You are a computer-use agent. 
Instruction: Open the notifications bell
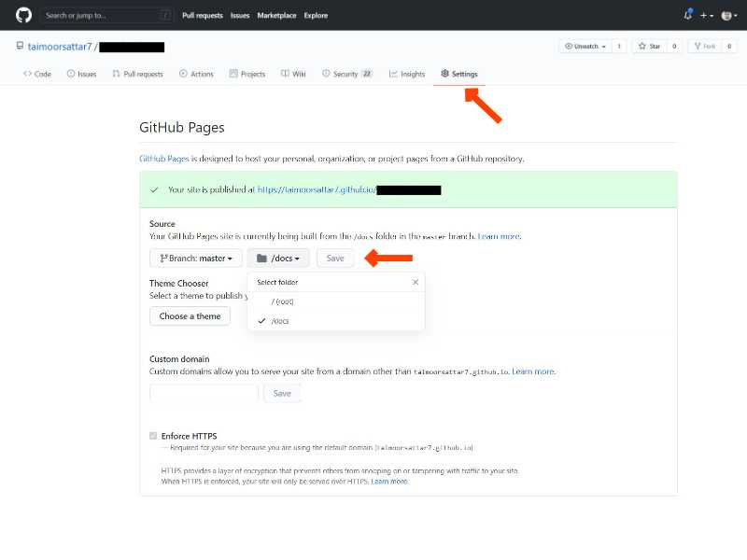tap(688, 15)
